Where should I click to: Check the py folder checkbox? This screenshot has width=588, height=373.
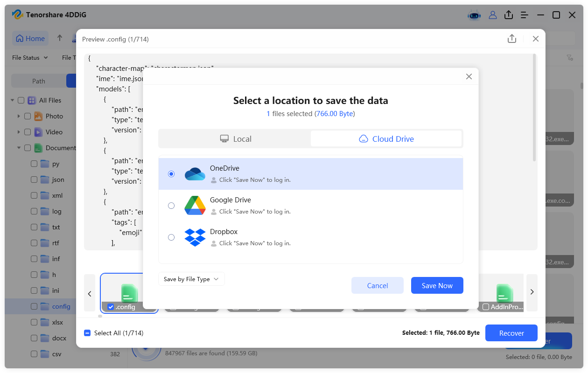(x=34, y=164)
